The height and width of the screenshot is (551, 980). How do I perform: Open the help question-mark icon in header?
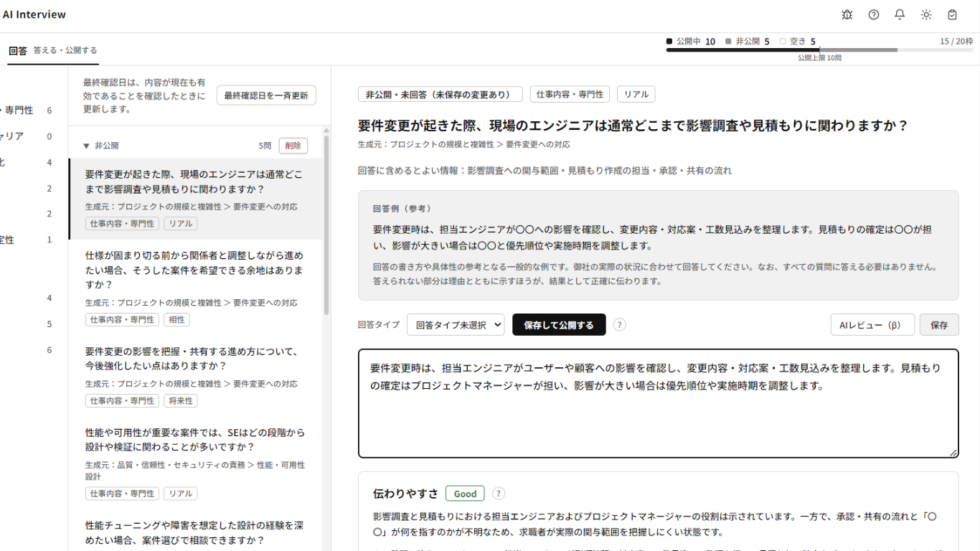tap(874, 14)
